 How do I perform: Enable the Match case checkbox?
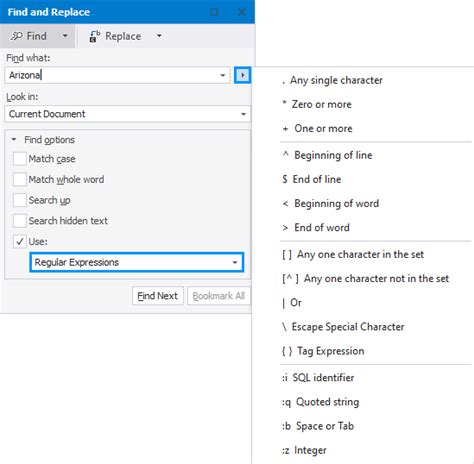pos(20,159)
